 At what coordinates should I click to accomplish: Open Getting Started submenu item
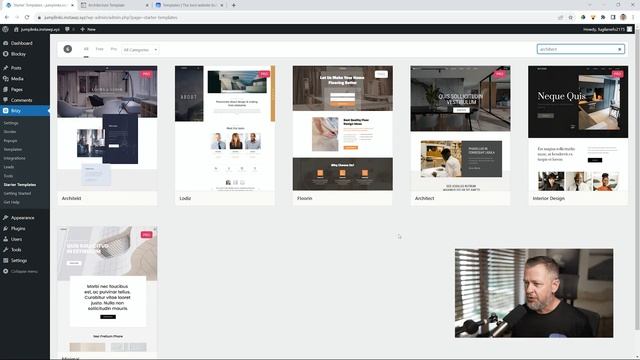(17, 193)
